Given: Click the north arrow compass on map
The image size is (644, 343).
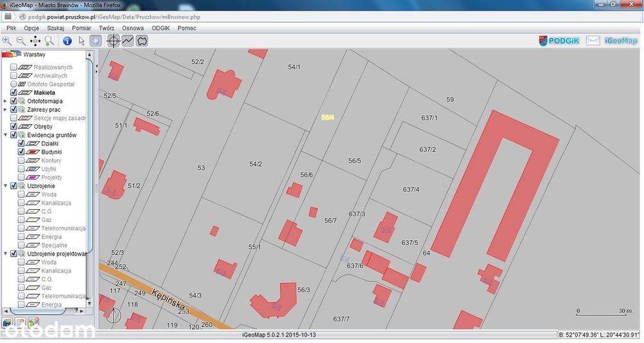Looking at the screenshot, I should click(113, 315).
